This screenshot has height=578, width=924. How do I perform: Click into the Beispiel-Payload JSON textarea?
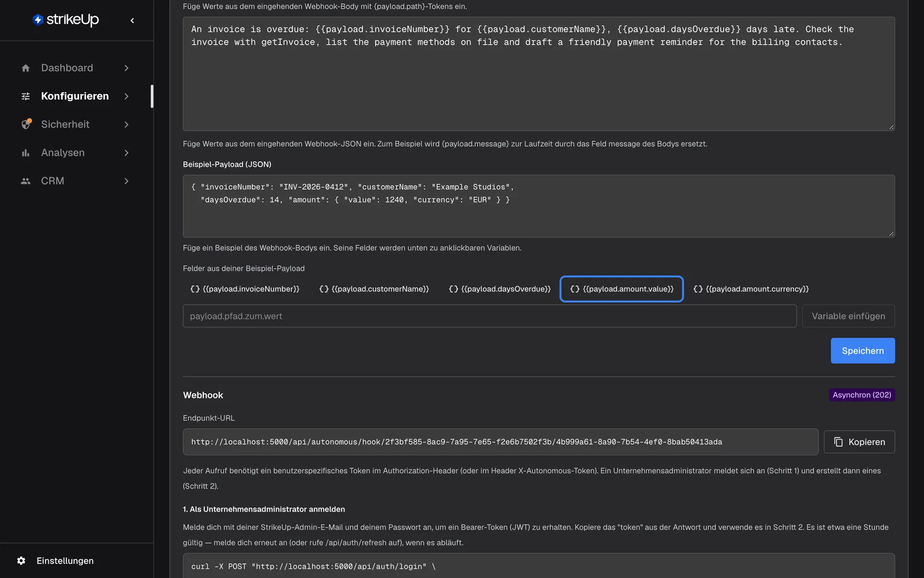pyautogui.click(x=539, y=206)
